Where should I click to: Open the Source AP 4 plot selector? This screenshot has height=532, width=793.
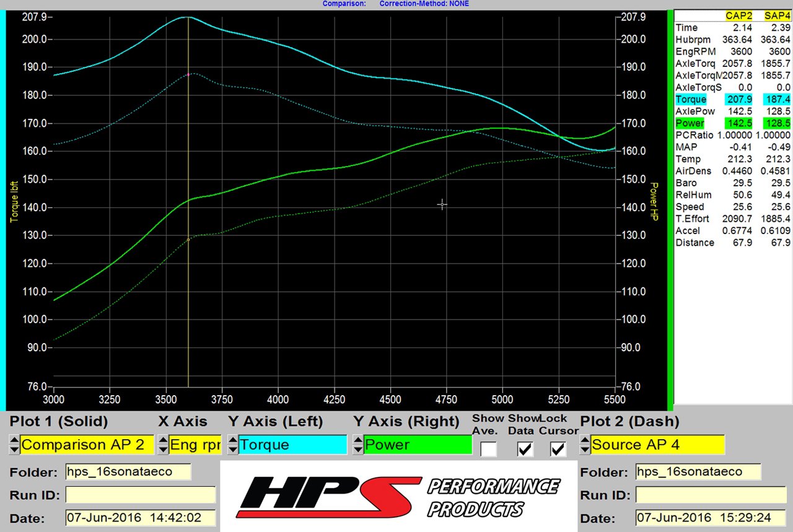(657, 445)
